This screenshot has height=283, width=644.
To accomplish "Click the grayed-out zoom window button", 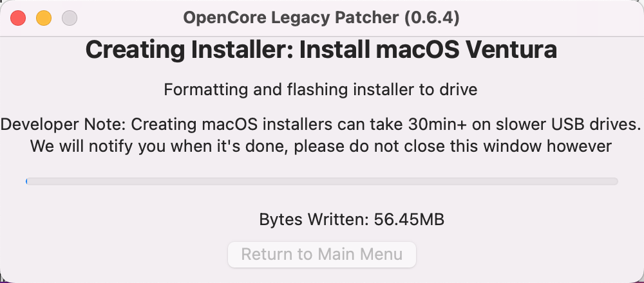I will tap(70, 18).
